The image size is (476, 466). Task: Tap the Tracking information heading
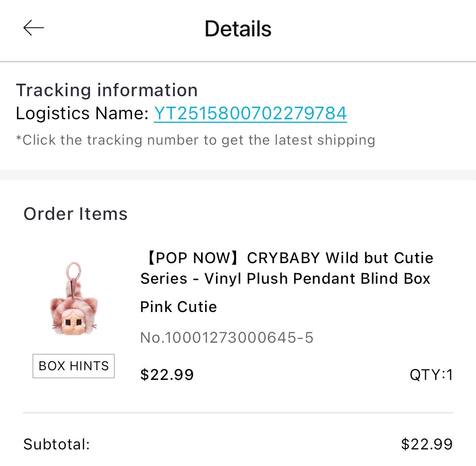pyautogui.click(x=107, y=90)
